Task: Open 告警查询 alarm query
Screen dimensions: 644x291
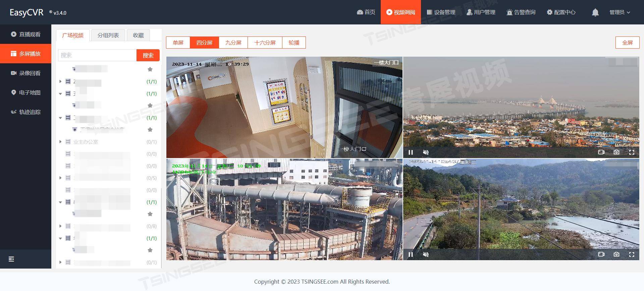Action: (x=521, y=12)
